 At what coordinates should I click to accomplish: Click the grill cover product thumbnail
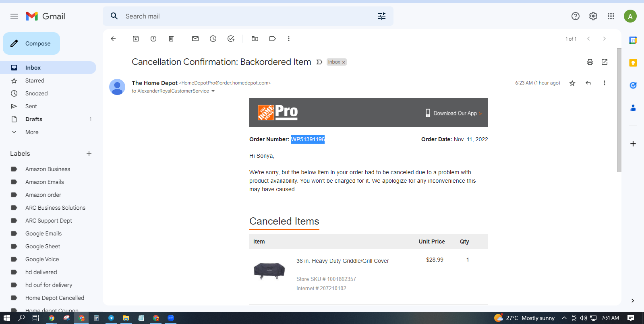pyautogui.click(x=269, y=270)
